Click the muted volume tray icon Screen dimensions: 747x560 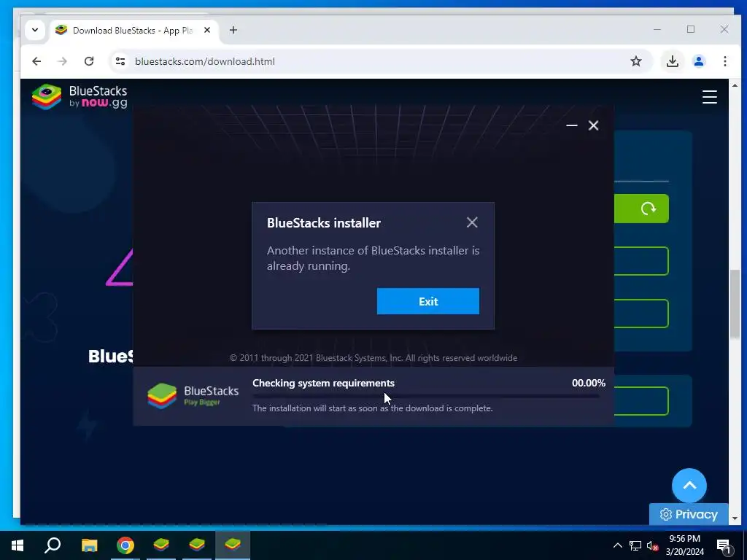[652, 545]
